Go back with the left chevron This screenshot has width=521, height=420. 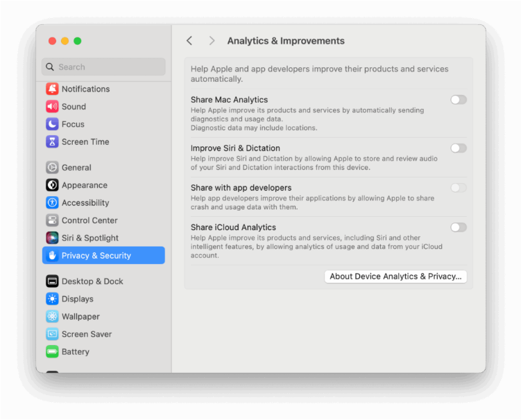coord(189,41)
